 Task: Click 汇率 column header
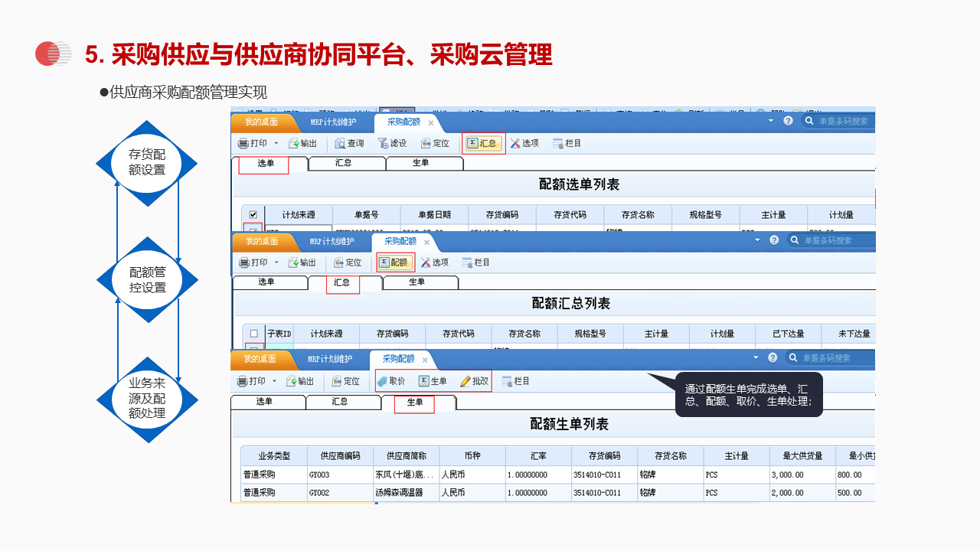(x=537, y=456)
